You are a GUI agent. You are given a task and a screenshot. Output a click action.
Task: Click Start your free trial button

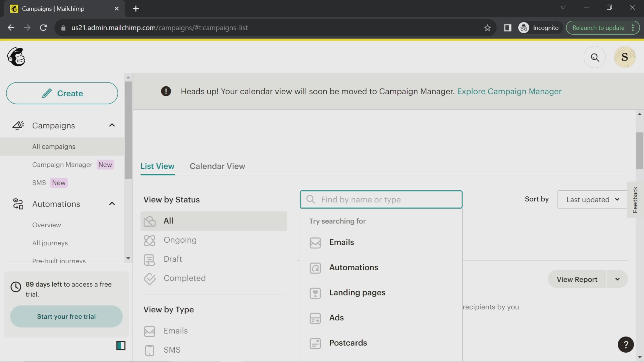pos(66,316)
